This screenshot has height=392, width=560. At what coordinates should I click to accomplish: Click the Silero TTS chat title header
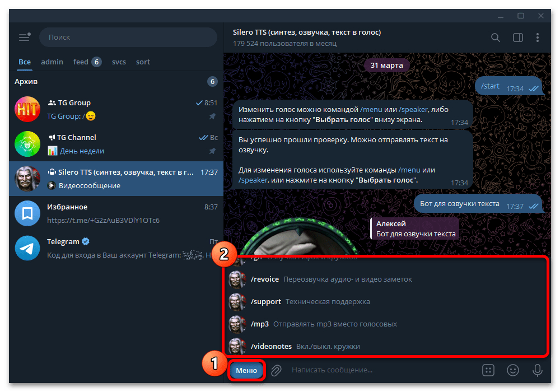307,32
